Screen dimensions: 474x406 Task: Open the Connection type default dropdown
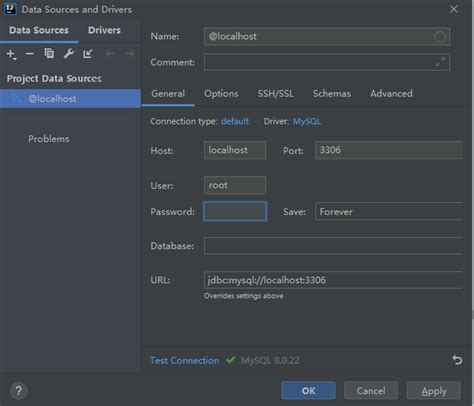pyautogui.click(x=235, y=121)
